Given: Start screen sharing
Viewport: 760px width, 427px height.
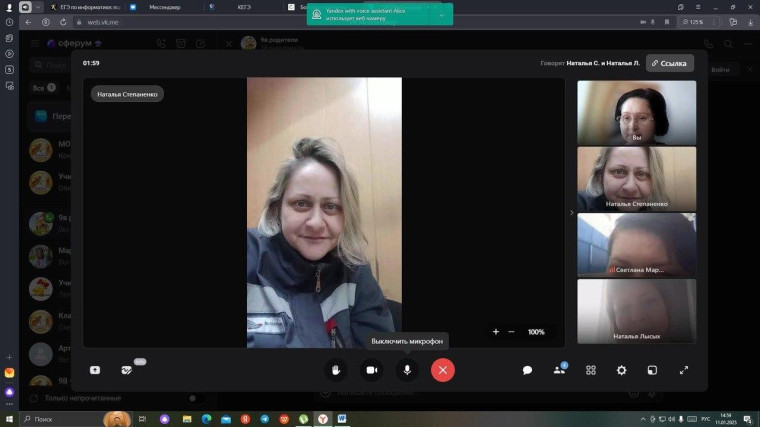Looking at the screenshot, I should pyautogui.click(x=95, y=370).
